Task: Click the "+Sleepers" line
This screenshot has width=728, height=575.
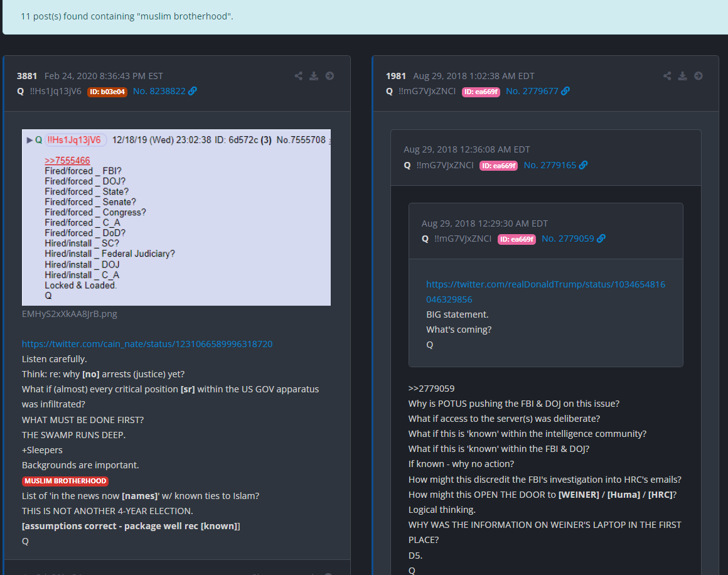Action: coord(42,450)
